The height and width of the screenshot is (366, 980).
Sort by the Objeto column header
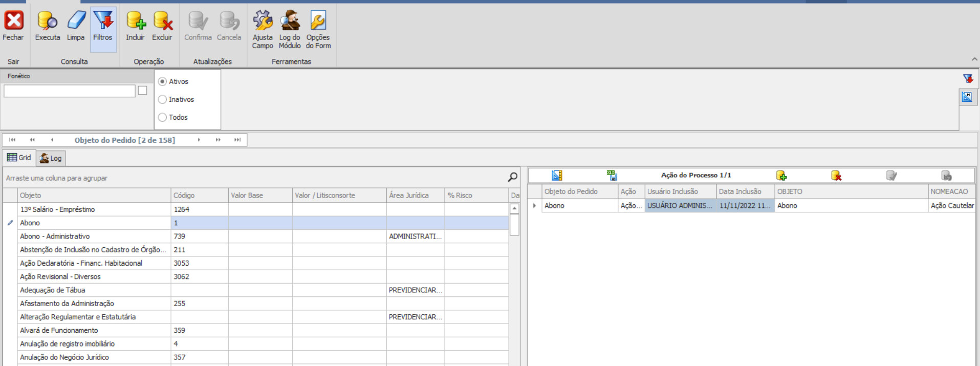tap(94, 195)
